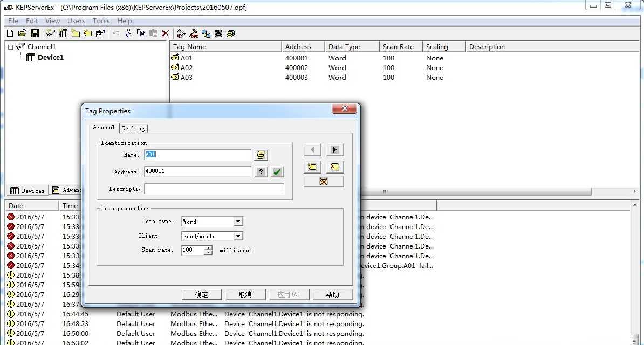Click the delete tag crossed-box button in dialog

coord(324,181)
